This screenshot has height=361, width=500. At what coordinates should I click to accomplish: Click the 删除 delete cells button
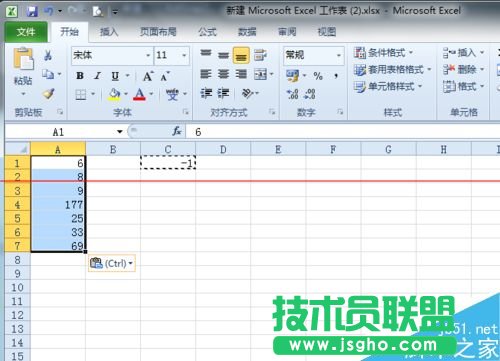coord(463,69)
